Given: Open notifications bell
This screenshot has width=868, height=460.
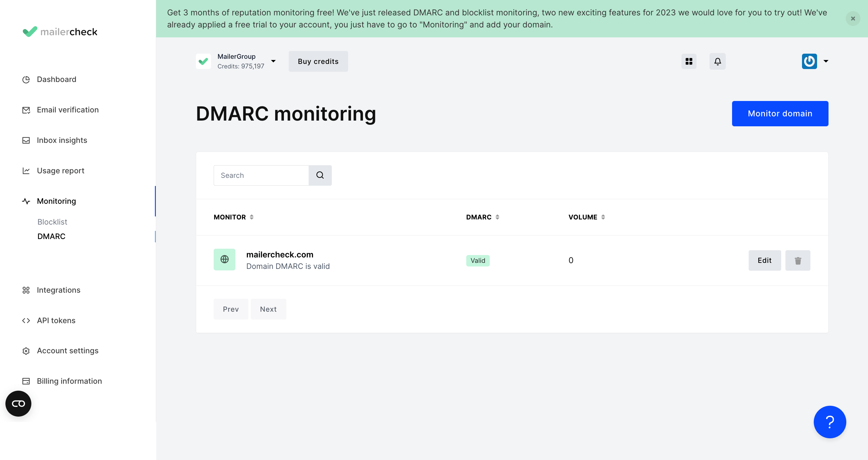Looking at the screenshot, I should [x=717, y=61].
